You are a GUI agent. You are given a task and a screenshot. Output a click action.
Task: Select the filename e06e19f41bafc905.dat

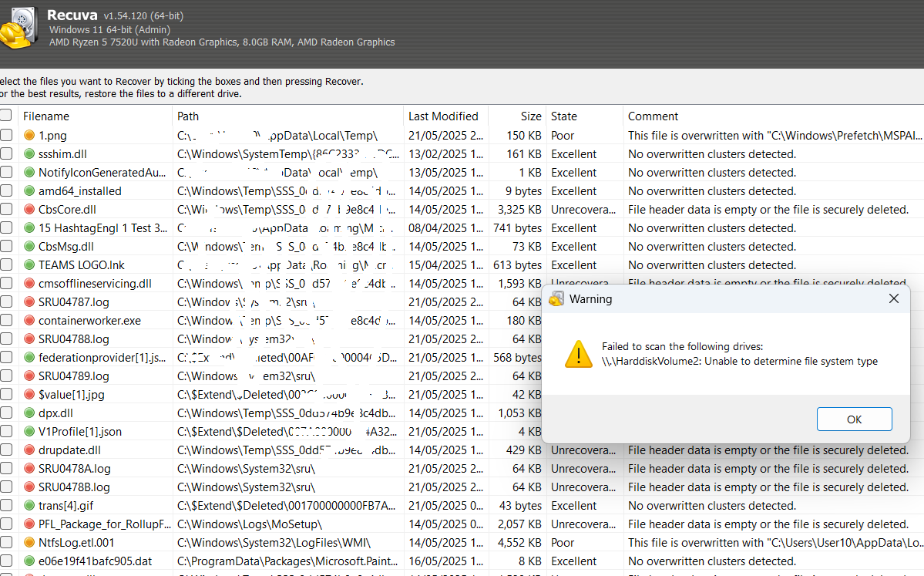coord(96,561)
